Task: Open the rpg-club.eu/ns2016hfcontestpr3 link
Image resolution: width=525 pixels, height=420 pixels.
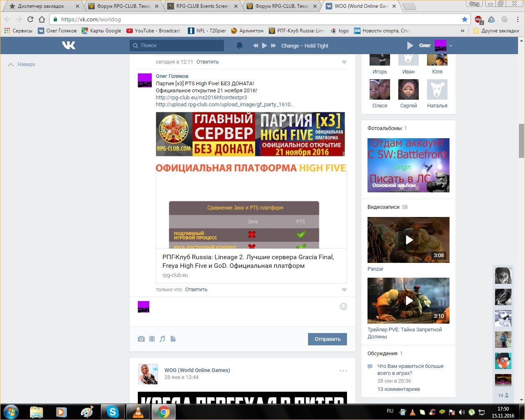Action: pyautogui.click(x=201, y=98)
